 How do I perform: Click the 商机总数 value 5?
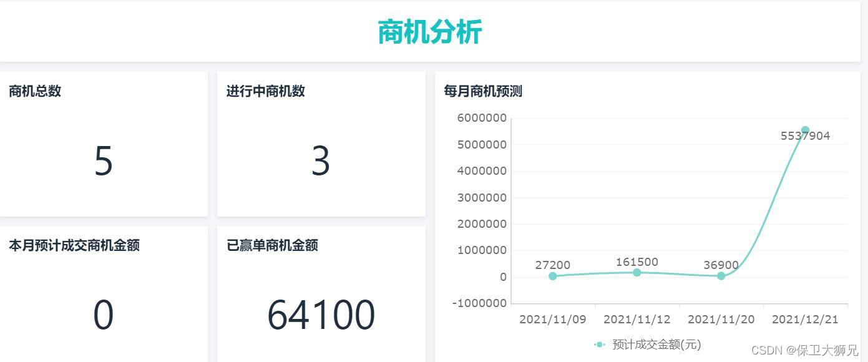[104, 161]
